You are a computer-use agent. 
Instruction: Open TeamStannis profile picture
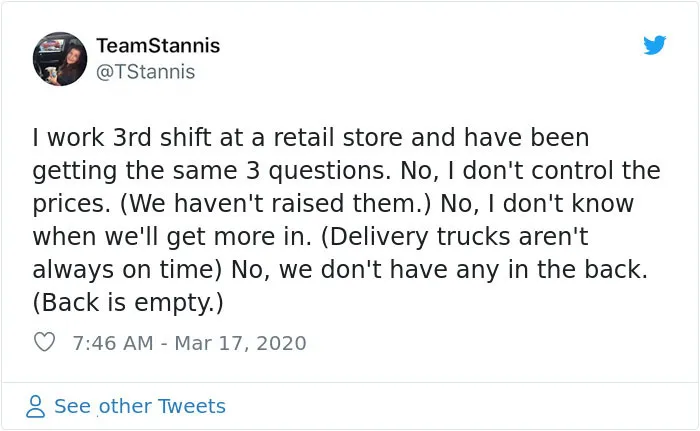coord(60,59)
